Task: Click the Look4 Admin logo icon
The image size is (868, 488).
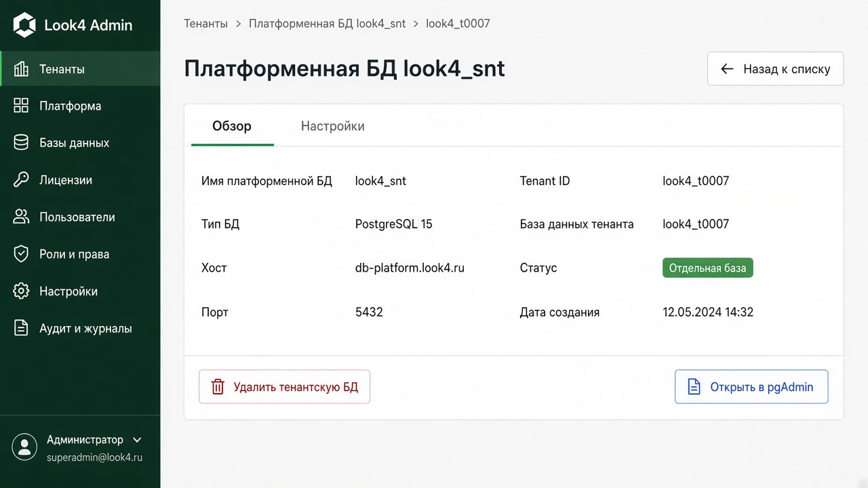Action: pyautogui.click(x=24, y=25)
